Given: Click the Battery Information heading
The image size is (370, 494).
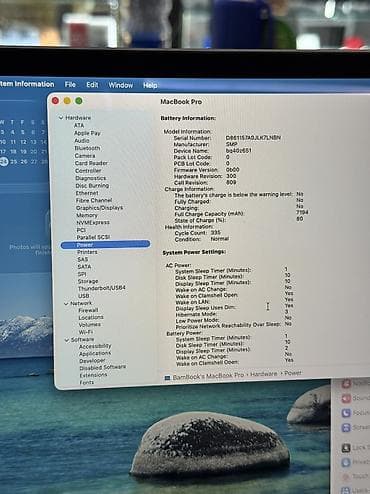Looking at the screenshot, I should pos(188,118).
